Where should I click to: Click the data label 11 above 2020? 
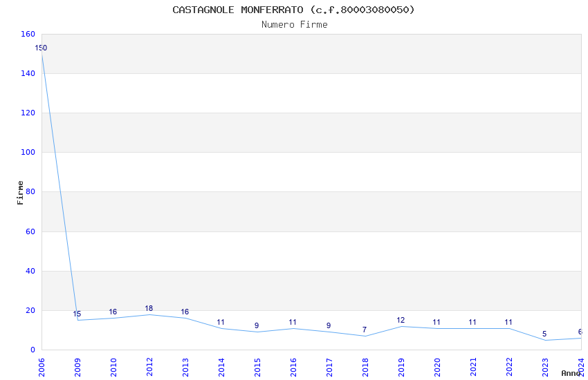coord(437,322)
